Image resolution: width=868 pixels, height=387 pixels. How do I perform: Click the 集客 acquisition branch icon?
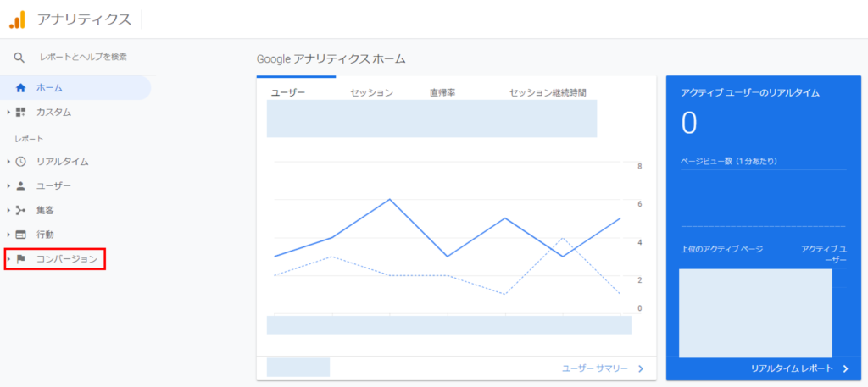click(x=20, y=210)
